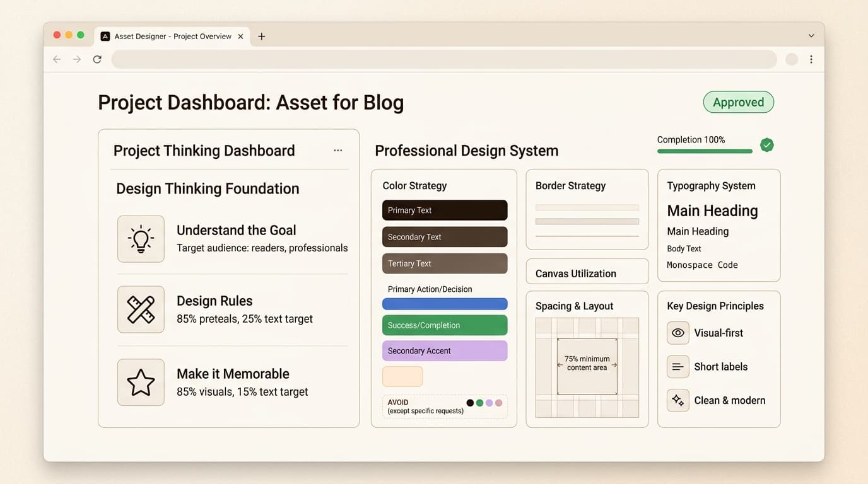This screenshot has width=868, height=484.
Task: Open the Project Thinking Dashboard ellipsis menu
Action: 337,151
